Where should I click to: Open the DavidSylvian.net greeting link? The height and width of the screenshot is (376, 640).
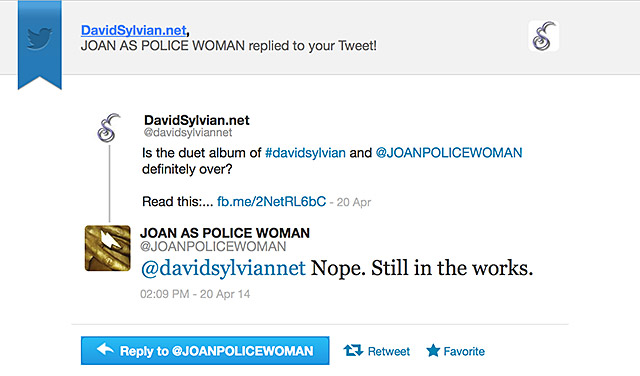pos(134,30)
